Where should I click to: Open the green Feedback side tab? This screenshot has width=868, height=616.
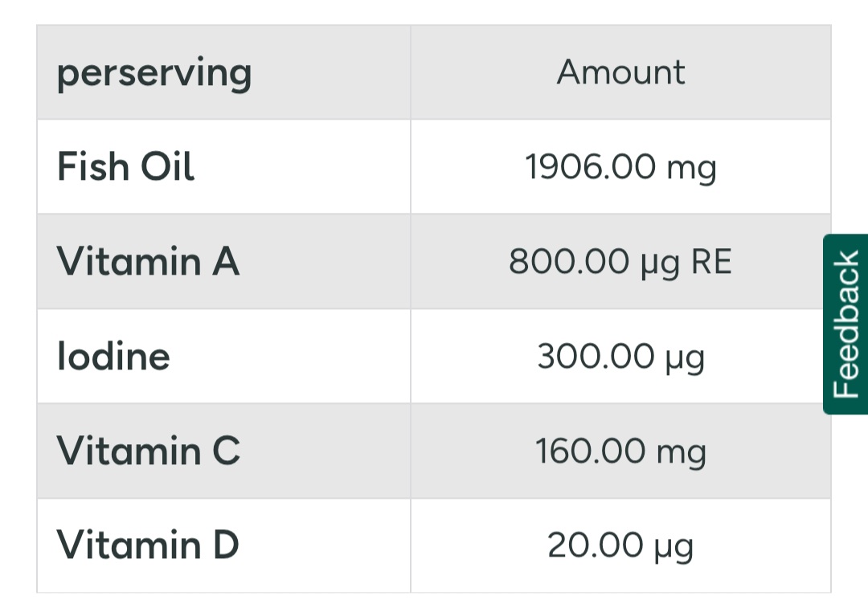point(845,324)
